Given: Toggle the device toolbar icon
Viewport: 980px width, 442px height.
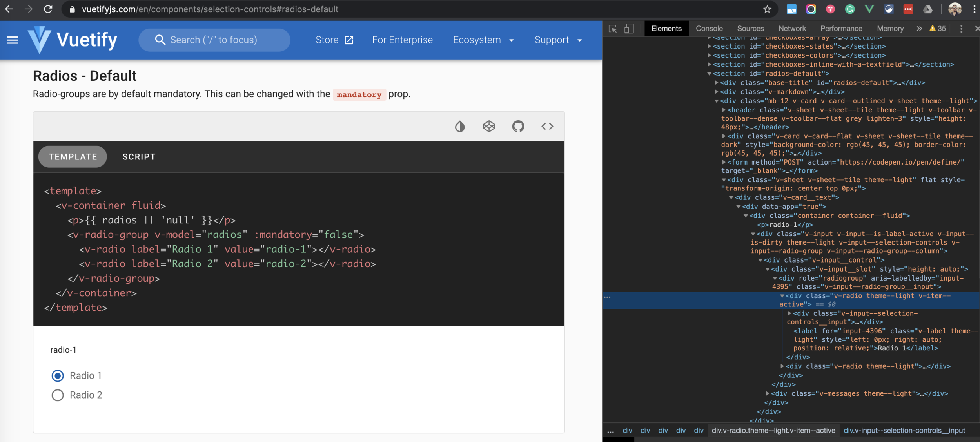Looking at the screenshot, I should (x=629, y=29).
